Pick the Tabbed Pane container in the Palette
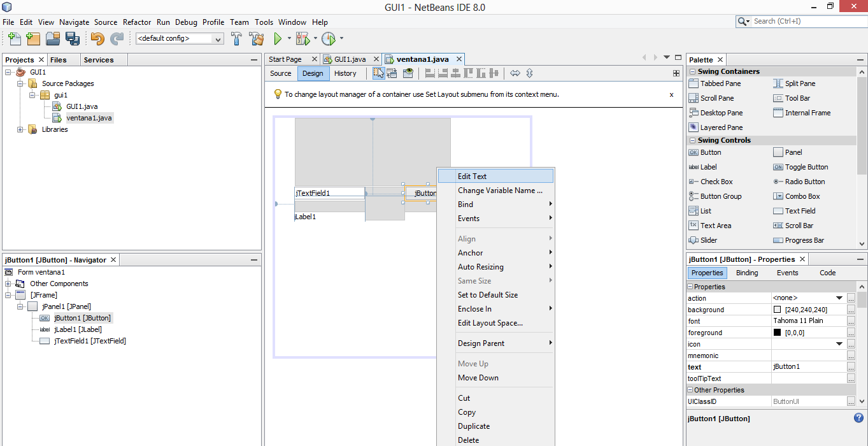 tap(722, 83)
